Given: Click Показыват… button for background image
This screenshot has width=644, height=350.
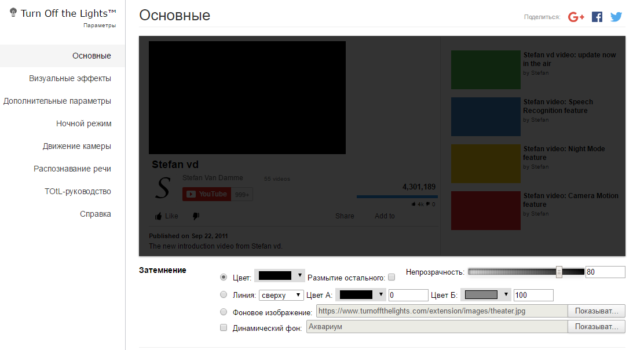Looking at the screenshot, I should 597,311.
